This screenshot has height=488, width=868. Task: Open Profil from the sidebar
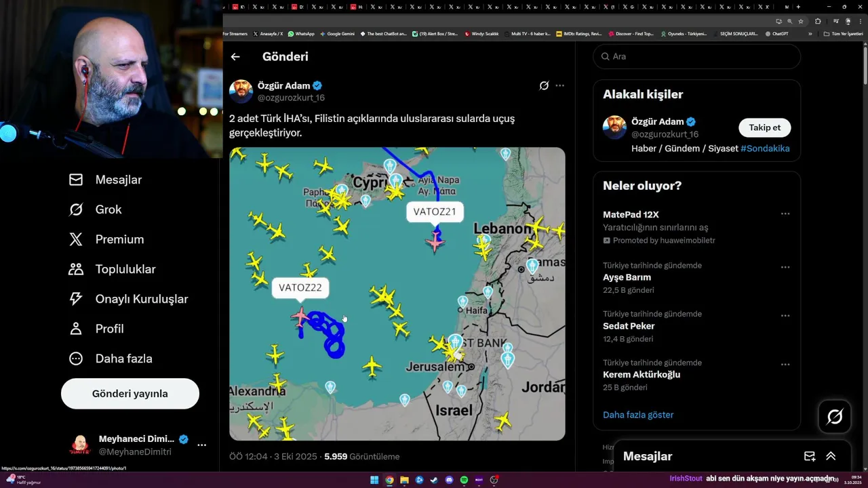[96, 329]
